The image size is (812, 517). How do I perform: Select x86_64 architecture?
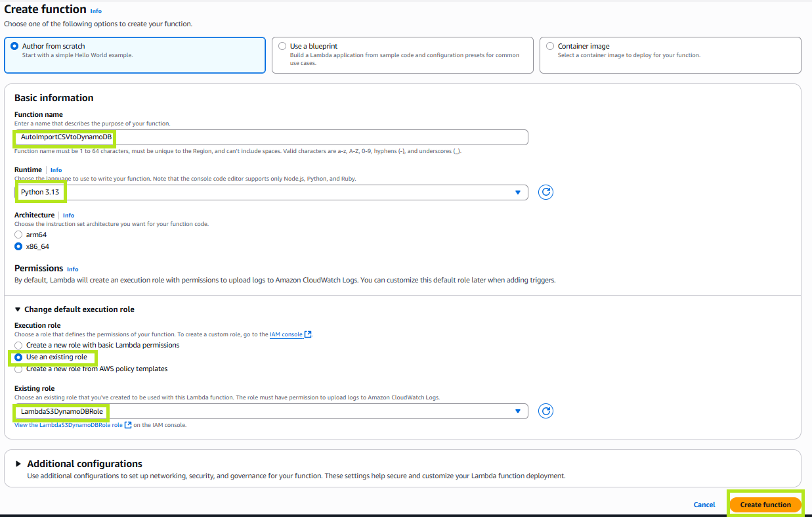tap(18, 247)
